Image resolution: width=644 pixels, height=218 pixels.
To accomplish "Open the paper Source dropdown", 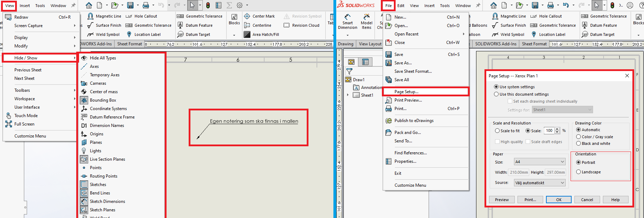I will 539,183.
